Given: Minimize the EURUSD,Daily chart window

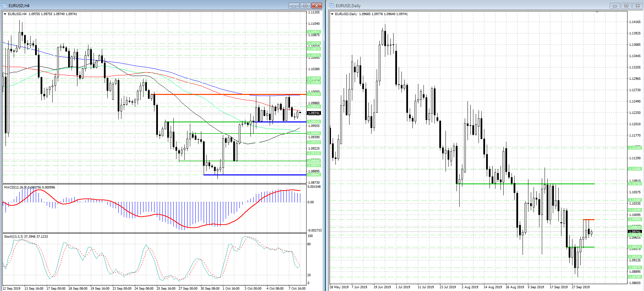Looking at the screenshot, I should click(615, 6).
